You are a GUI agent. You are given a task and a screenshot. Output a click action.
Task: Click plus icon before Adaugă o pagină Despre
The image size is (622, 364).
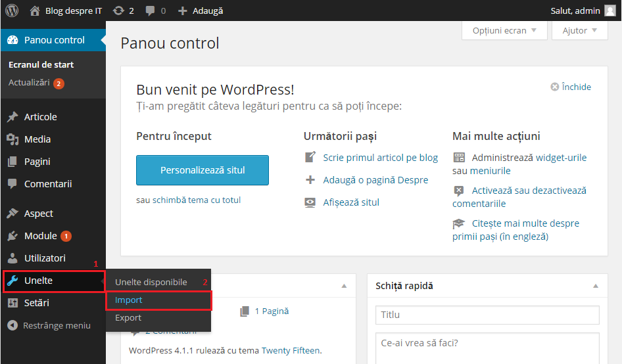click(310, 180)
